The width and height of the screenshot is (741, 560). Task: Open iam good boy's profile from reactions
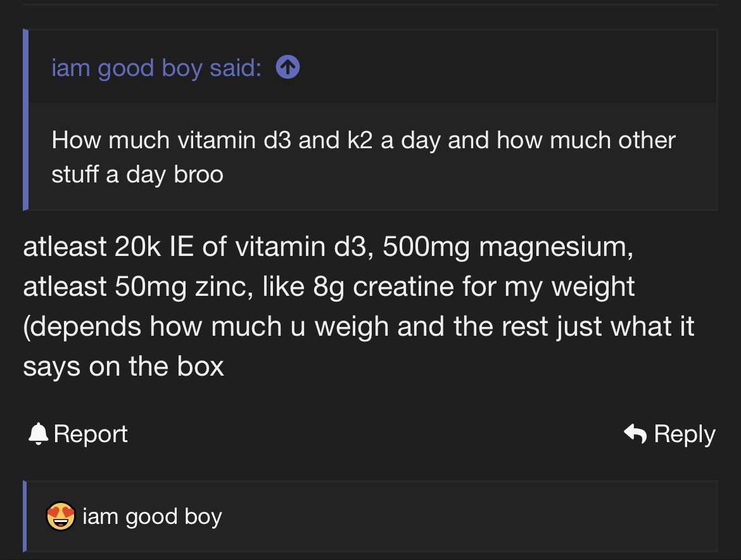pos(152,517)
